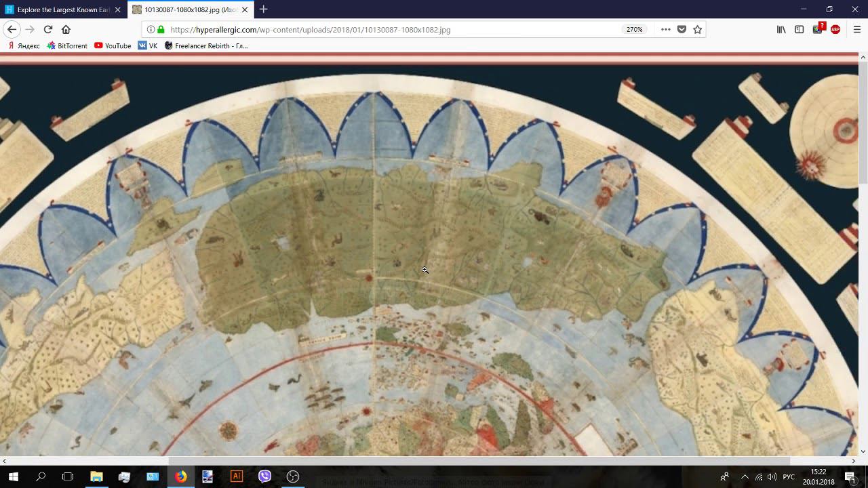Toggle the Firefox sidebar
The width and height of the screenshot is (868, 488).
click(x=800, y=29)
